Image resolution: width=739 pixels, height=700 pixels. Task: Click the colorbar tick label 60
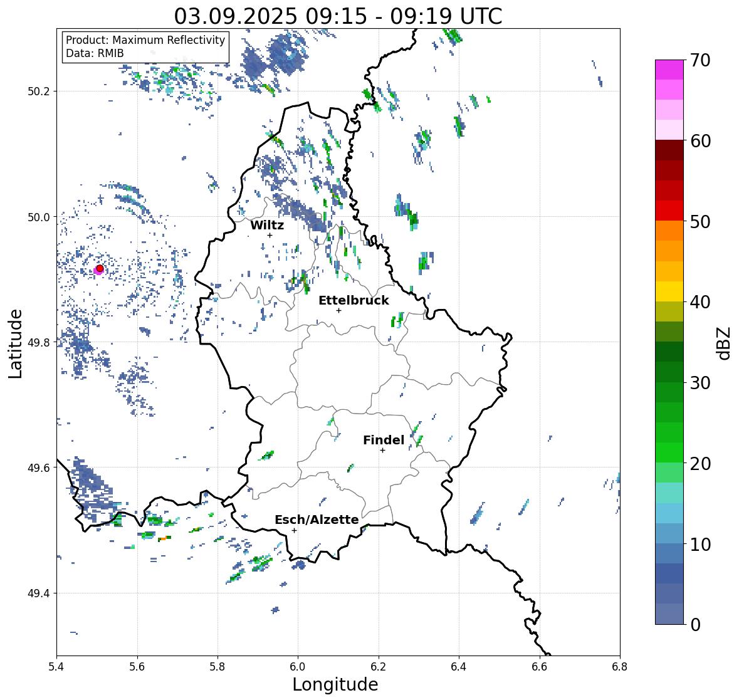pos(700,141)
